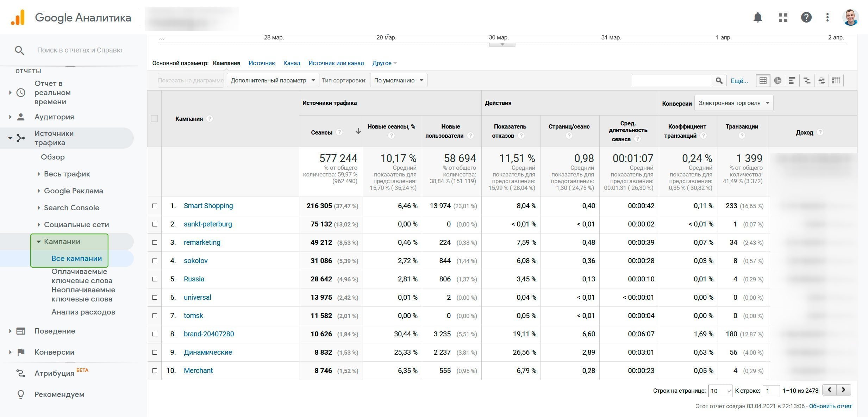Click the Обновить отчет link
The image size is (868, 417).
pyautogui.click(x=830, y=406)
